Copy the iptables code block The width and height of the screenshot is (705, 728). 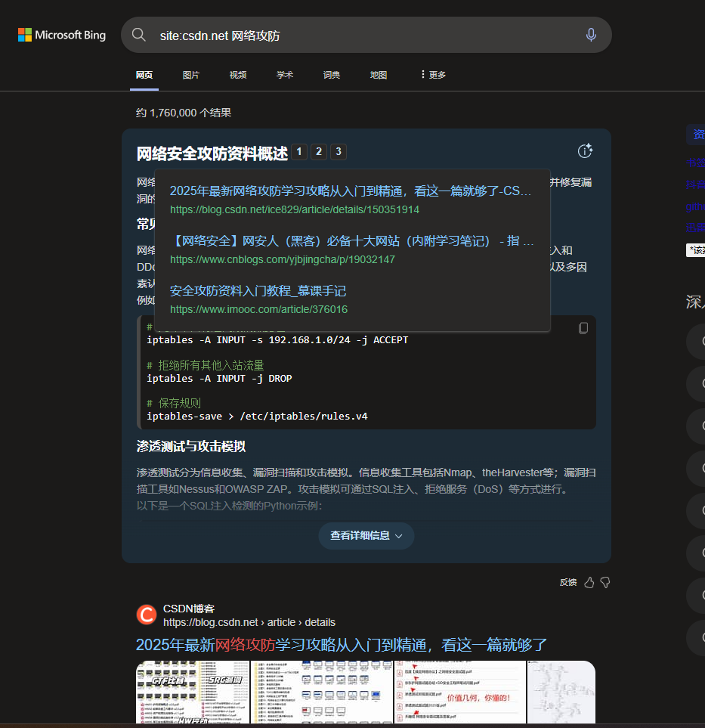(583, 328)
